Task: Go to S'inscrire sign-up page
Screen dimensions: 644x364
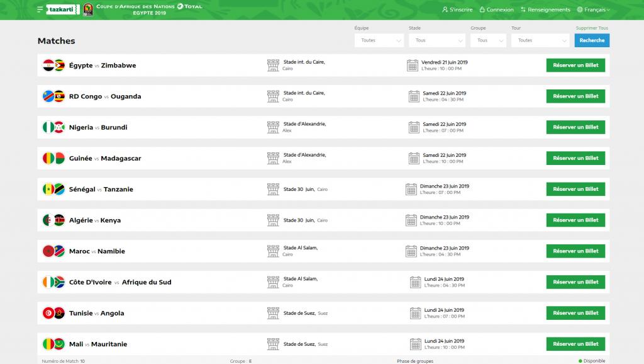Action: (x=457, y=9)
